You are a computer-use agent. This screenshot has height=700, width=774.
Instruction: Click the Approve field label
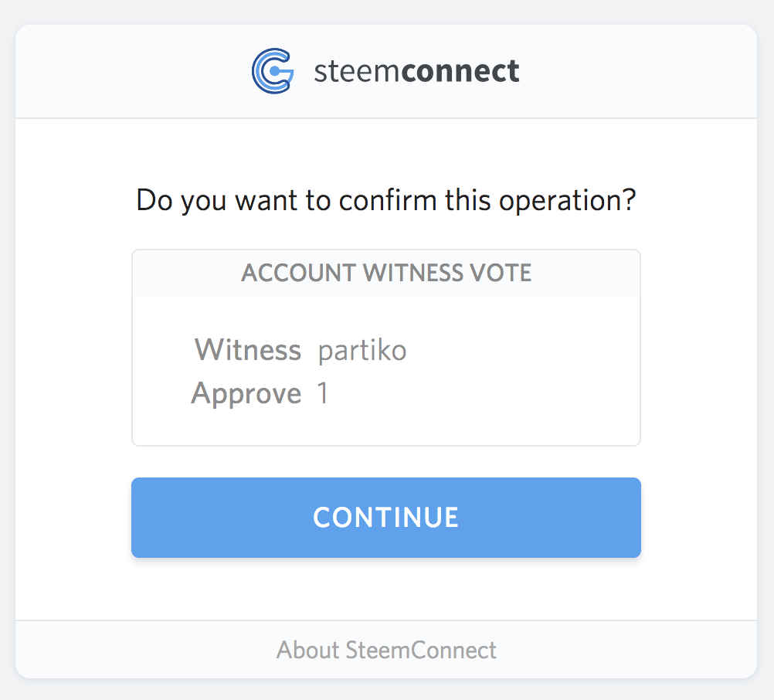tap(246, 393)
